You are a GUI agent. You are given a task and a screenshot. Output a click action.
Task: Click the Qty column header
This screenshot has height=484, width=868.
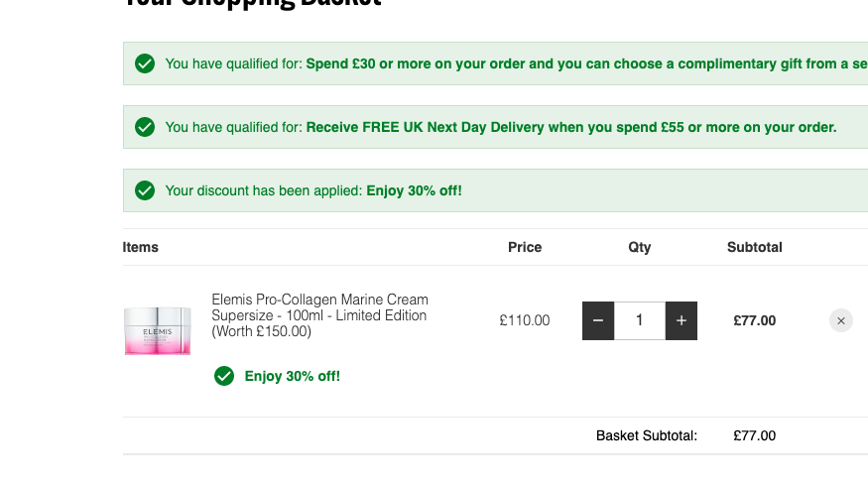click(640, 247)
